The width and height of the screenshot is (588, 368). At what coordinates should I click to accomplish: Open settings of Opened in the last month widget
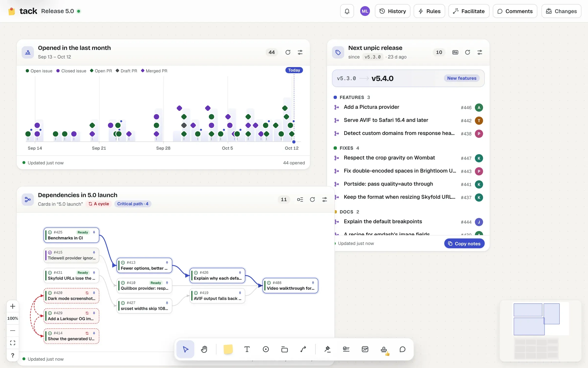coord(300,52)
